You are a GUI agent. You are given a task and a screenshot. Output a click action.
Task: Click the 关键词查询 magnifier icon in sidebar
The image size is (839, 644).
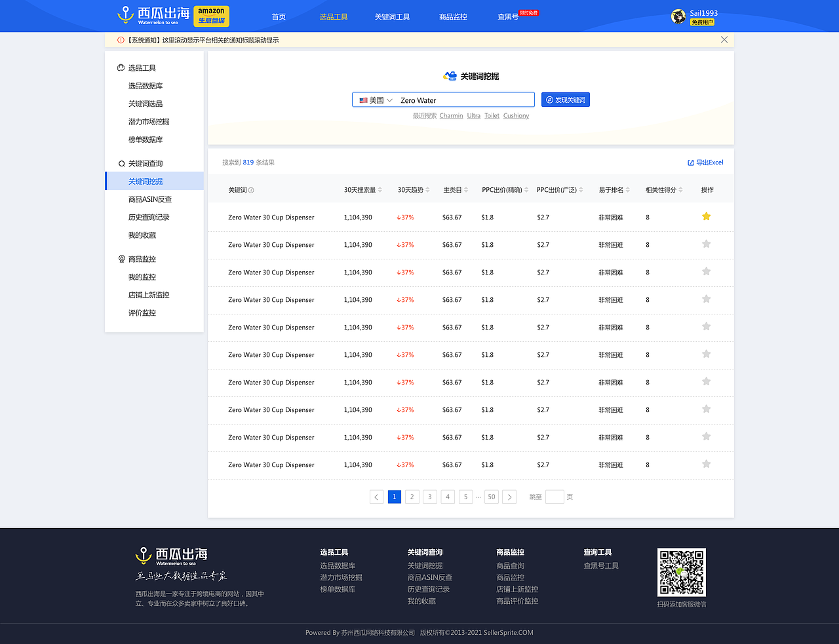pos(121,164)
